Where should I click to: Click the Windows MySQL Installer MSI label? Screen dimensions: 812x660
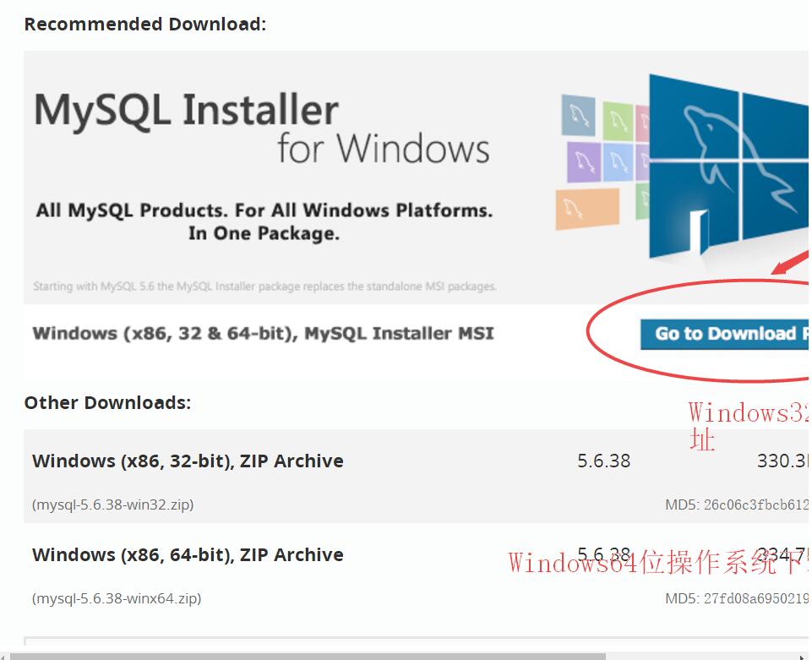263,333
